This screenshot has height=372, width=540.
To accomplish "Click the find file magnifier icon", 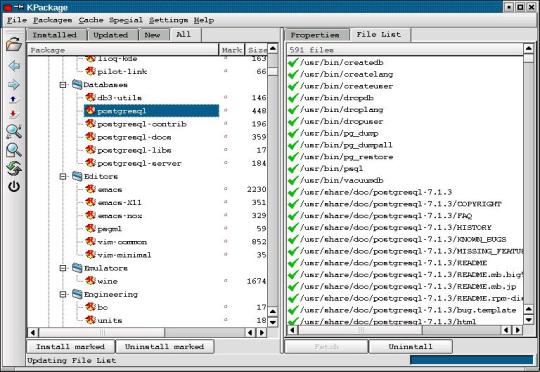I will coord(14,151).
